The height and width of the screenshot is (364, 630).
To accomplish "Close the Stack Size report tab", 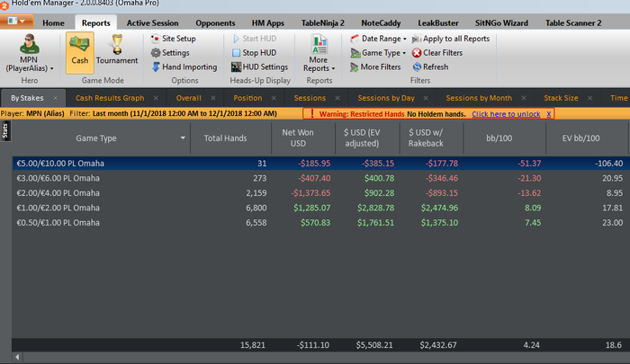I will coord(589,98).
